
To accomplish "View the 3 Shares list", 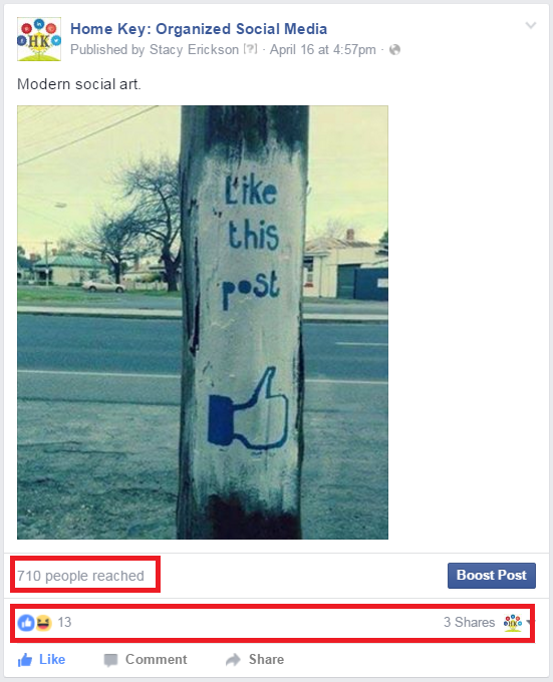I will (469, 622).
